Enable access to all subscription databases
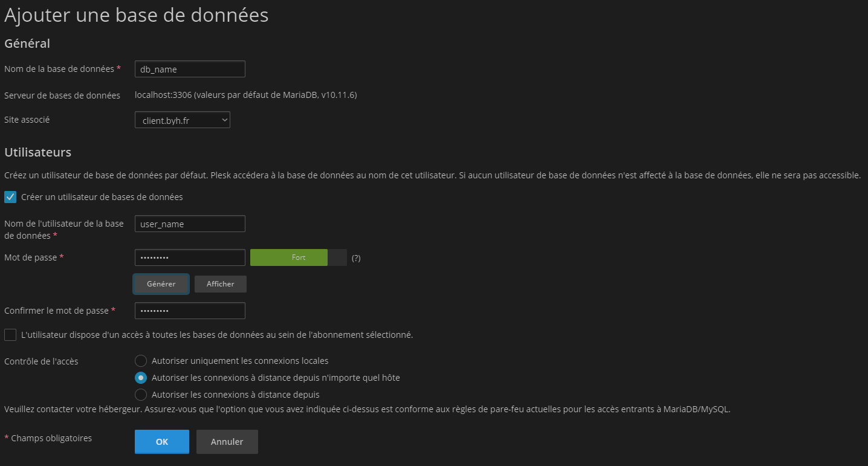868x466 pixels. point(10,334)
